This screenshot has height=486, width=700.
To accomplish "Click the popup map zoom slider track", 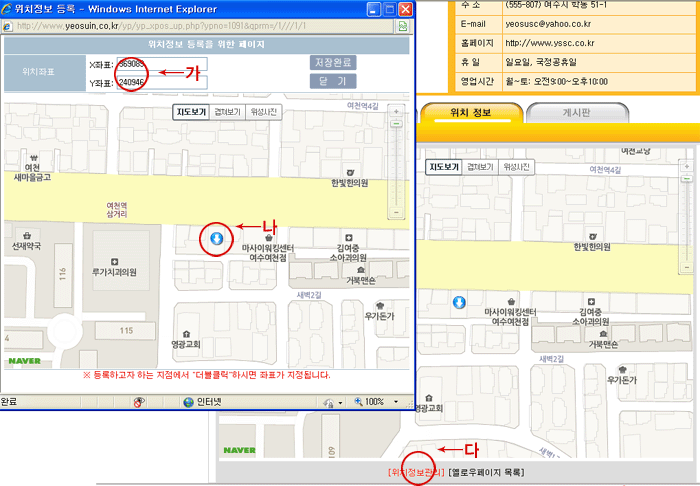I will (x=396, y=167).
